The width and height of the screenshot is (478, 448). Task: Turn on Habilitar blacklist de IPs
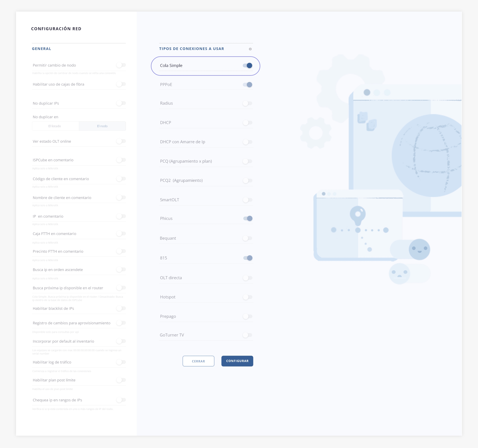tap(121, 308)
